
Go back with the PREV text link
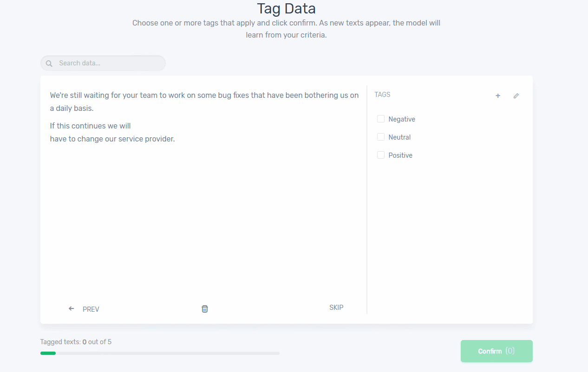(91, 309)
